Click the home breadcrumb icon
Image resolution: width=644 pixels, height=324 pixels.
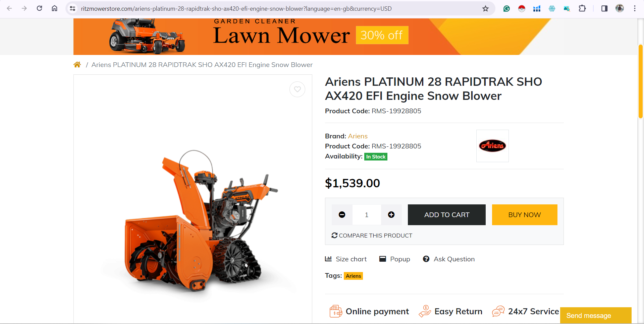(x=77, y=65)
